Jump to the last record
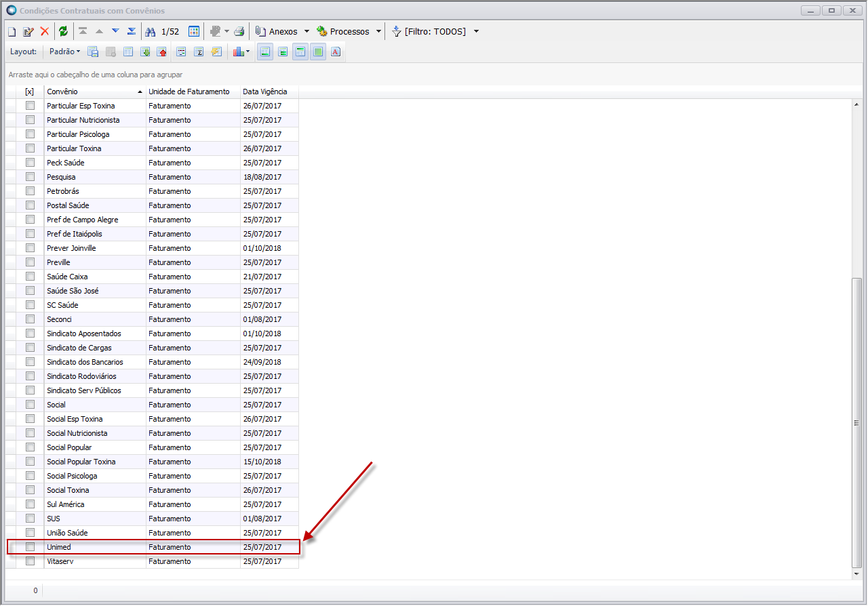This screenshot has height=606, width=868. 132,31
